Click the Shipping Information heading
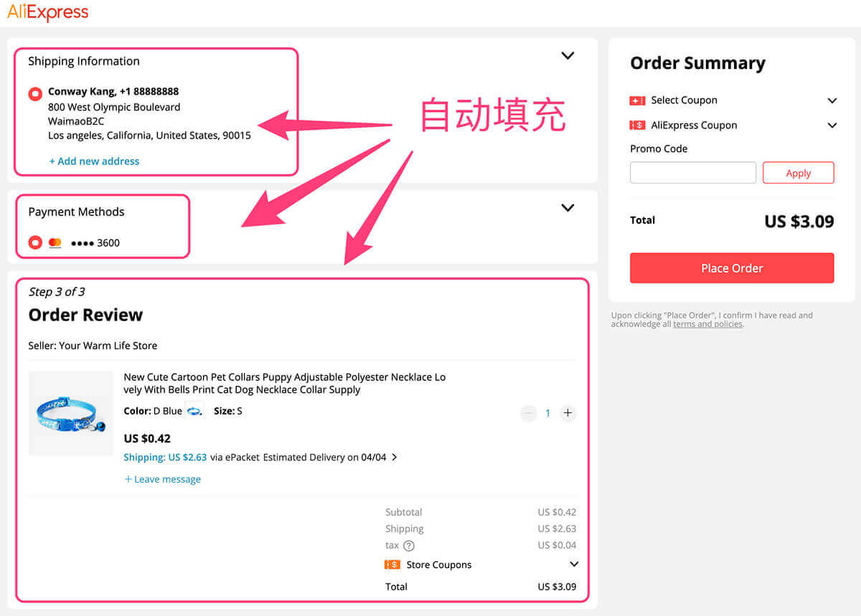The image size is (861, 616). tap(84, 61)
